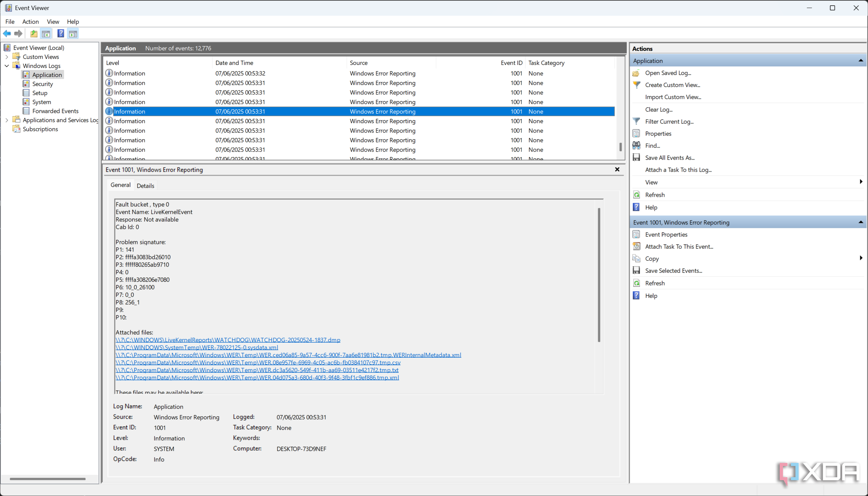Sort by the Date and Time column header
The width and height of the screenshot is (868, 496).
280,63
